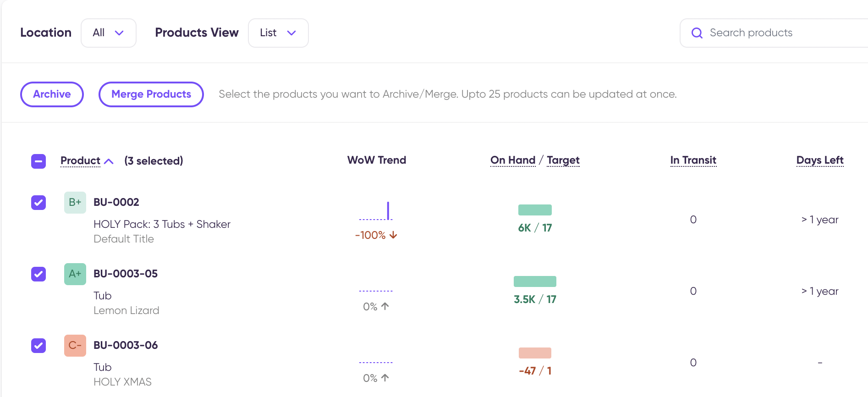Click the WoW trend sparkline for BU-0002
The image size is (868, 397).
pyautogui.click(x=376, y=211)
